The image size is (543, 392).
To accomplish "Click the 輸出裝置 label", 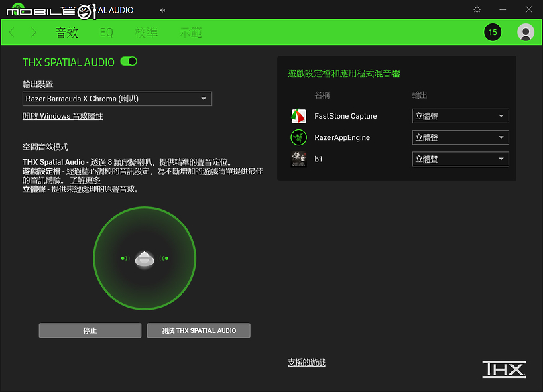I will [x=38, y=84].
